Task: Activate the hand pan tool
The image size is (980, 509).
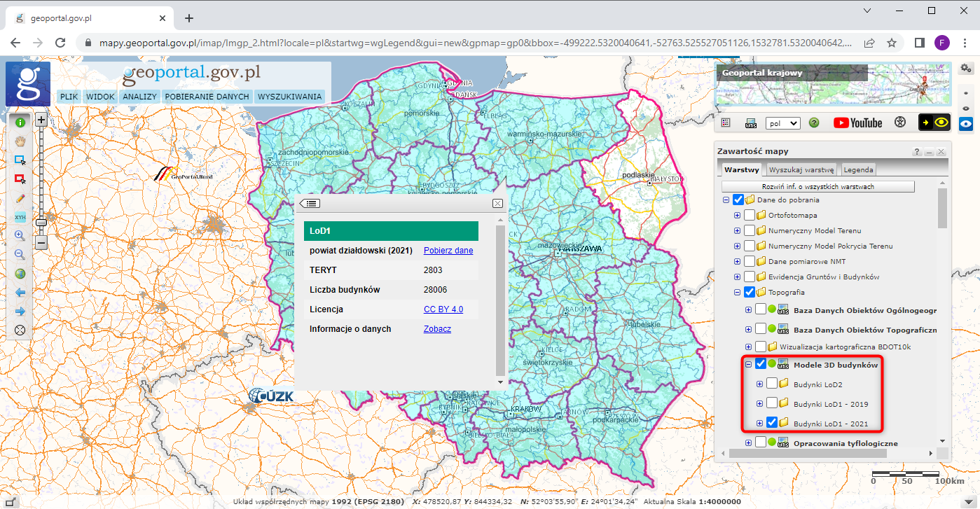Action: click(x=20, y=141)
